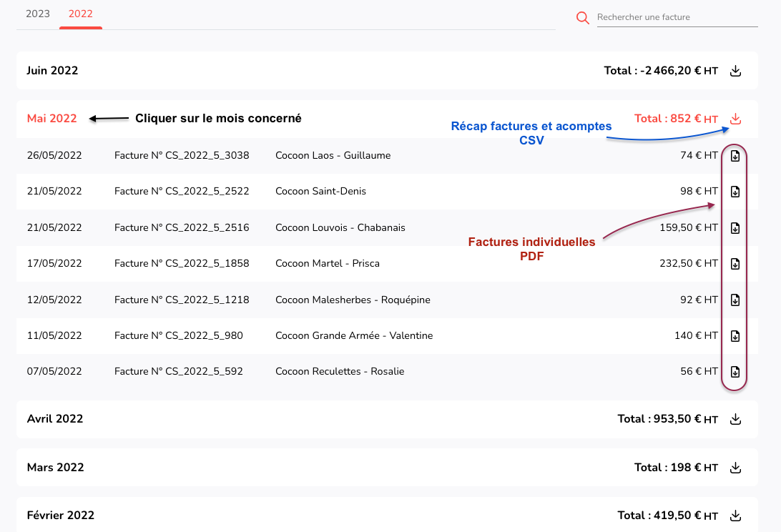Download PDF for Cocoon Louvois - Chabanais invoice

click(735, 228)
